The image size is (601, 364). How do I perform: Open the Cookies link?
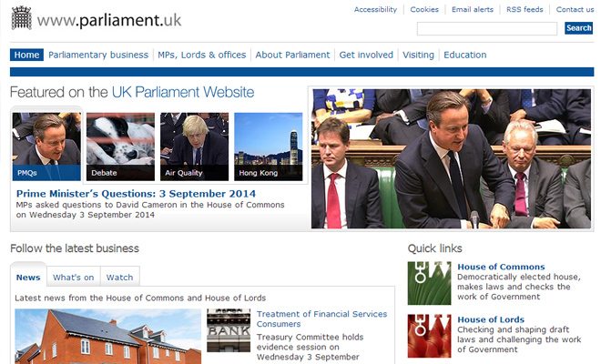[424, 10]
